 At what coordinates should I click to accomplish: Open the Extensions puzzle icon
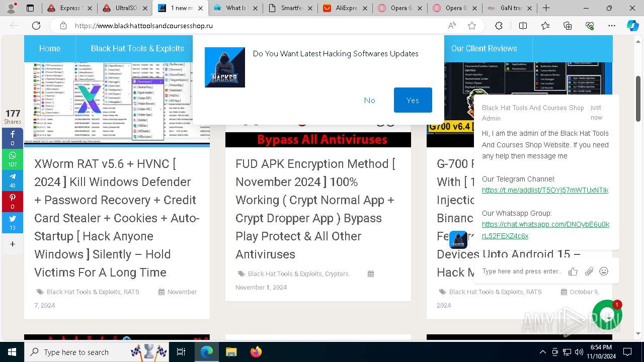tap(499, 26)
